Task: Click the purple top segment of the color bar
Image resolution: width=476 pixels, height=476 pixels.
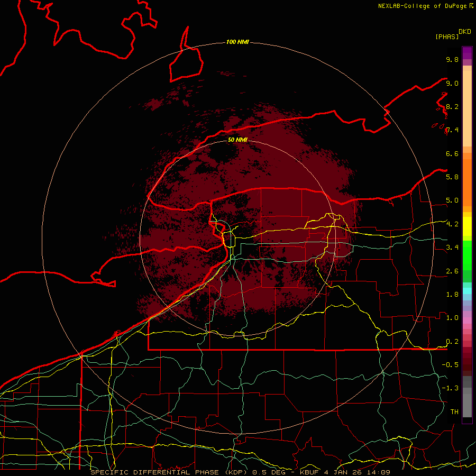Action: [467, 53]
